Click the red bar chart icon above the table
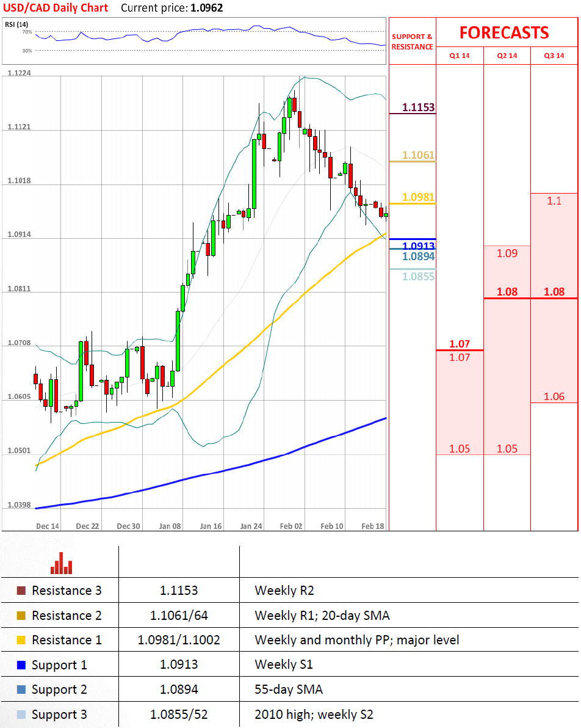The width and height of the screenshot is (581, 728). 61,563
